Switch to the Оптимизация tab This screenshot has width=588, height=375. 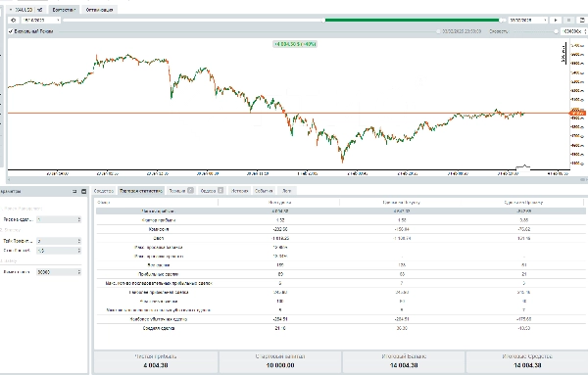tap(99, 10)
